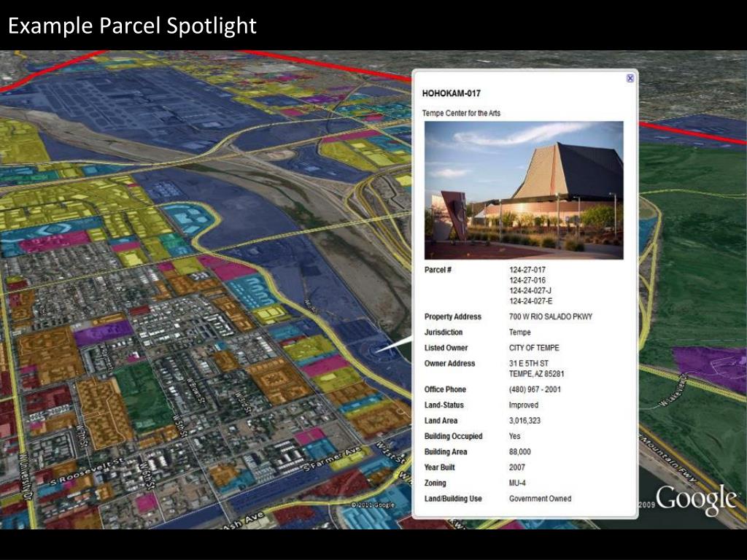Viewport: 747px width, 560px height.
Task: Click office phone (480) 967 - 2001
Action: (535, 389)
